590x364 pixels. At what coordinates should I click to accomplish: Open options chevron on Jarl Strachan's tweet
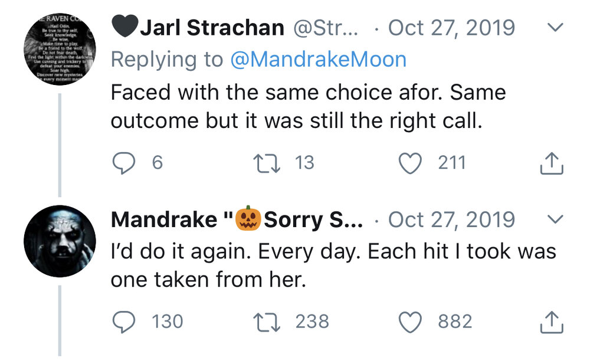[x=555, y=28]
